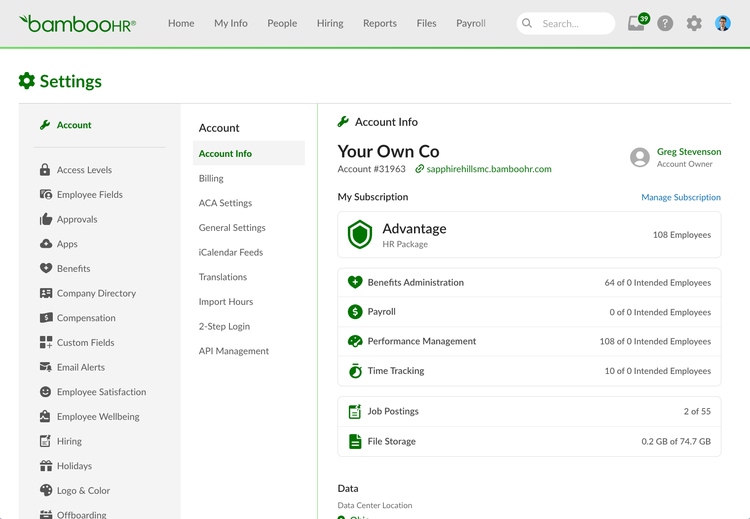Click the BambooHR logo
This screenshot has height=519, width=750.
[77, 23]
